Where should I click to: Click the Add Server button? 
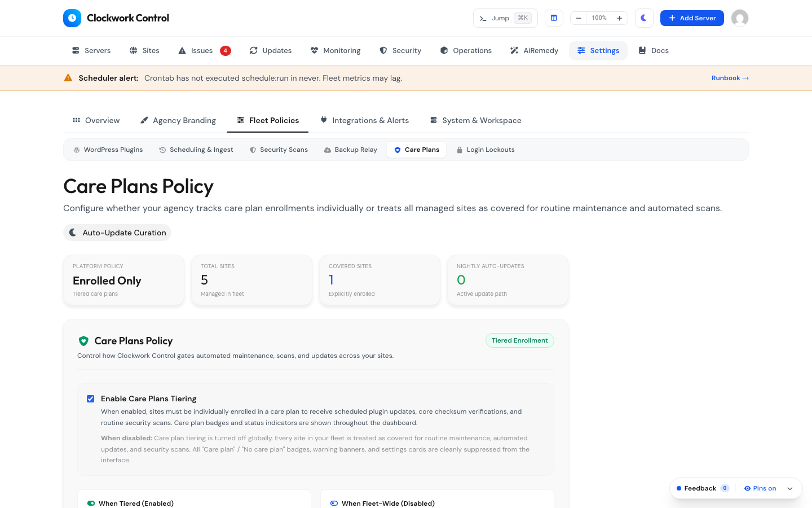coord(692,18)
